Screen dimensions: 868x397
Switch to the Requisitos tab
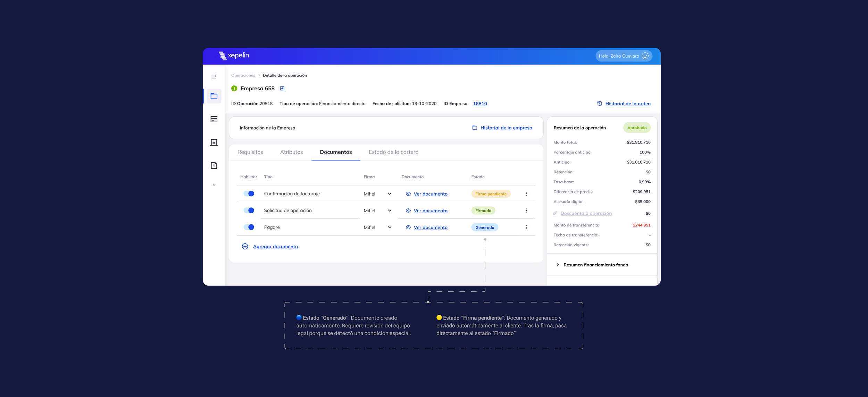coord(250,152)
